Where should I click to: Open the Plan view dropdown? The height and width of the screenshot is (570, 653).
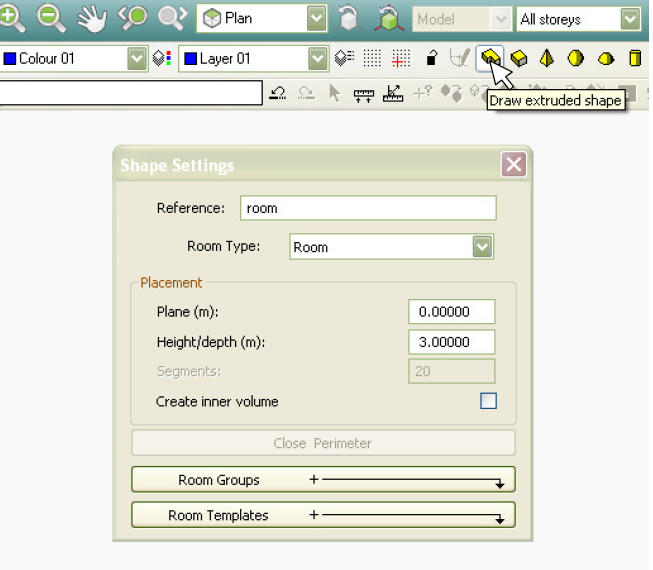tap(316, 18)
